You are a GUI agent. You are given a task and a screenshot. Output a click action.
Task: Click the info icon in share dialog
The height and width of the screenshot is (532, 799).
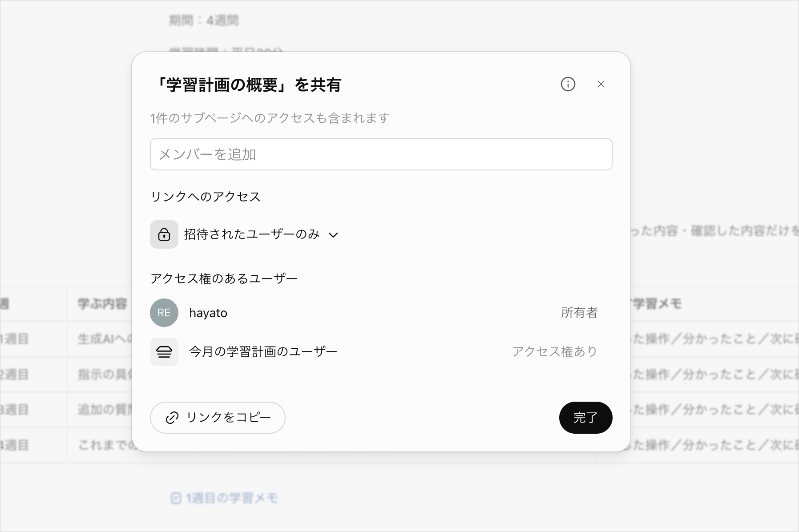coord(568,84)
